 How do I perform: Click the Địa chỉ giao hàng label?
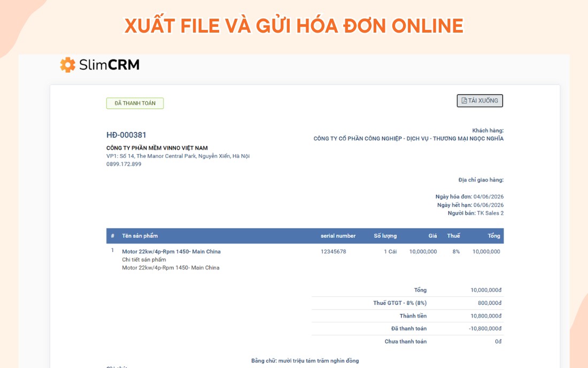tap(481, 180)
